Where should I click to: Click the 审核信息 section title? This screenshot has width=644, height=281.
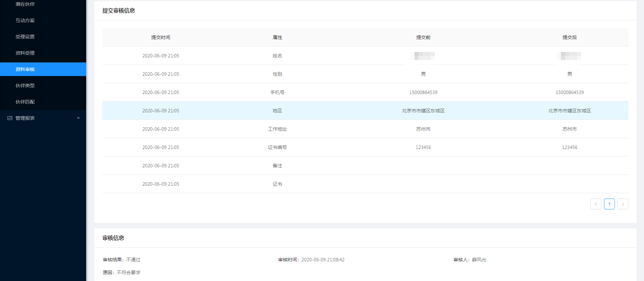113,238
